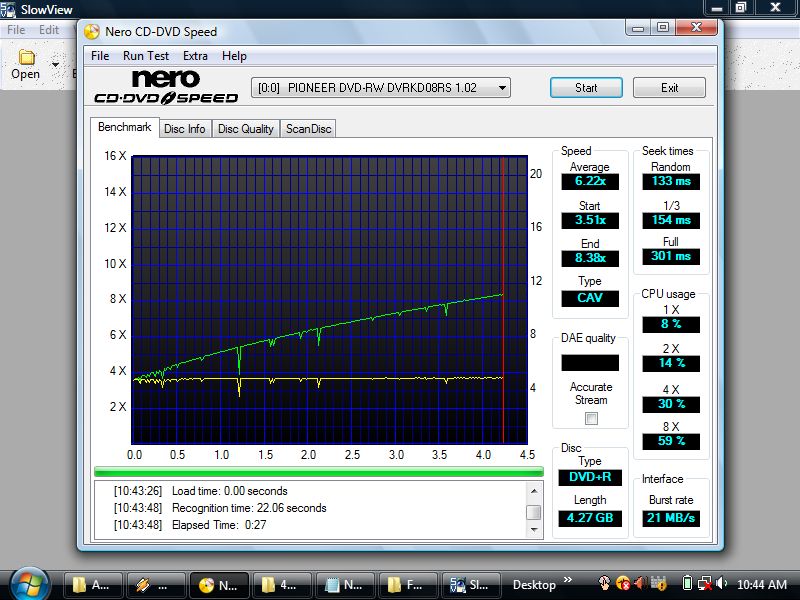Screen dimensions: 800x600
Task: Click the disc Length value 4.27 GB
Action: [590, 518]
